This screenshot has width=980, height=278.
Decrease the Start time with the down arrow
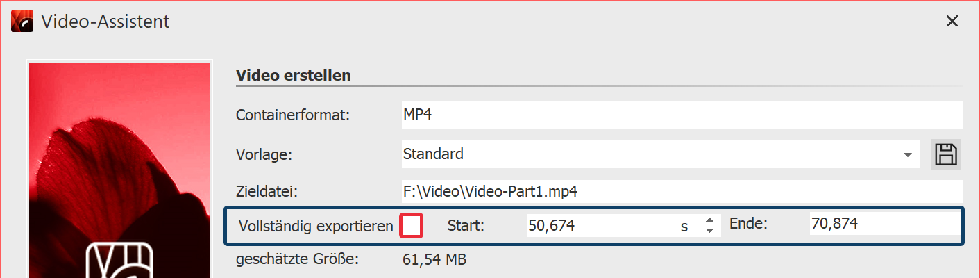click(x=709, y=231)
